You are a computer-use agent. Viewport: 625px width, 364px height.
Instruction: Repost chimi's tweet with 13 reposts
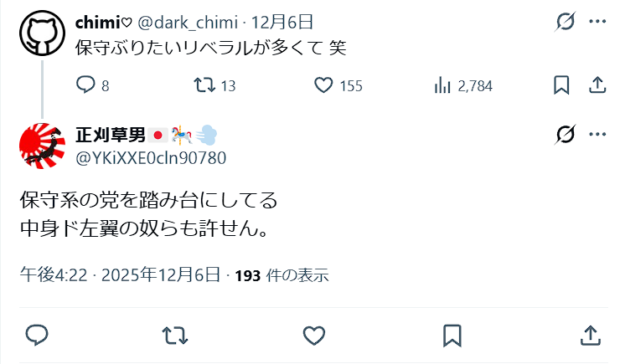pos(204,85)
